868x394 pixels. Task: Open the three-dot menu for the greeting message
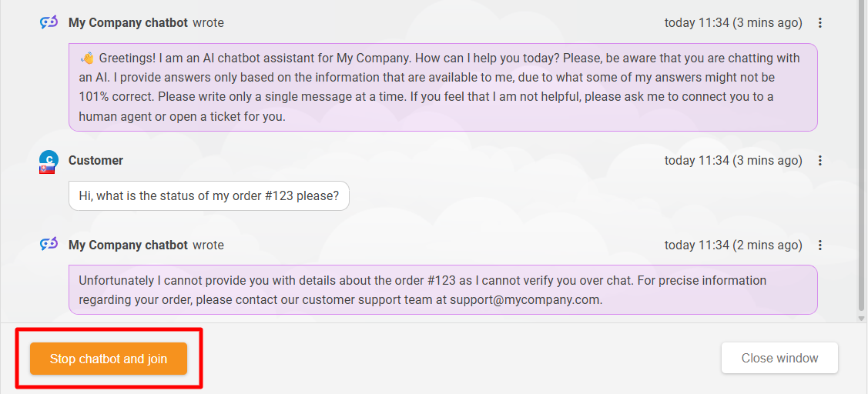click(820, 23)
